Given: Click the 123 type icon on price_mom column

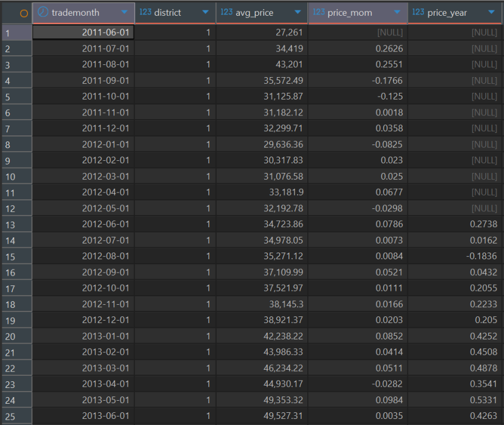Looking at the screenshot, I should coord(319,12).
